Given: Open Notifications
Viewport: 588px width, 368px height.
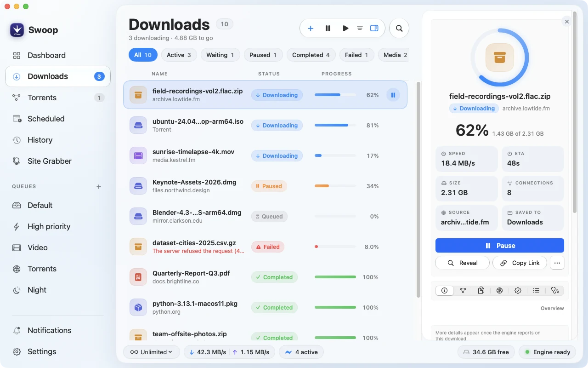Looking at the screenshot, I should tap(58, 330).
